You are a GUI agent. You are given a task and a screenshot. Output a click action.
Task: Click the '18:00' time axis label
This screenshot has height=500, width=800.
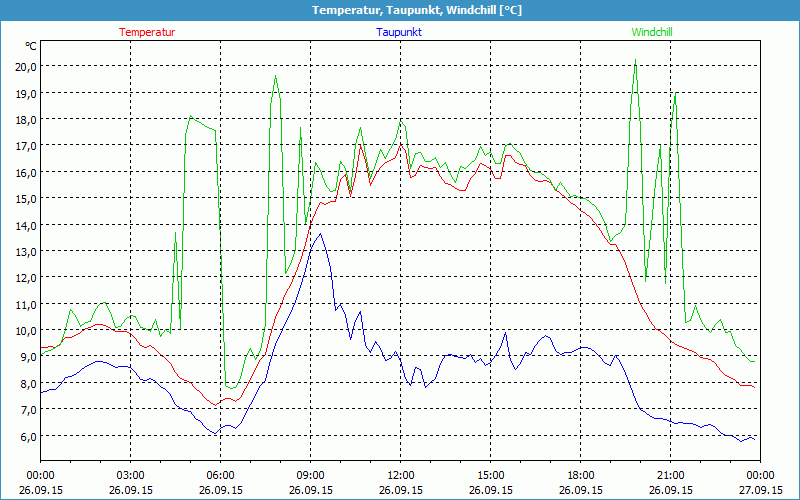tap(581, 476)
